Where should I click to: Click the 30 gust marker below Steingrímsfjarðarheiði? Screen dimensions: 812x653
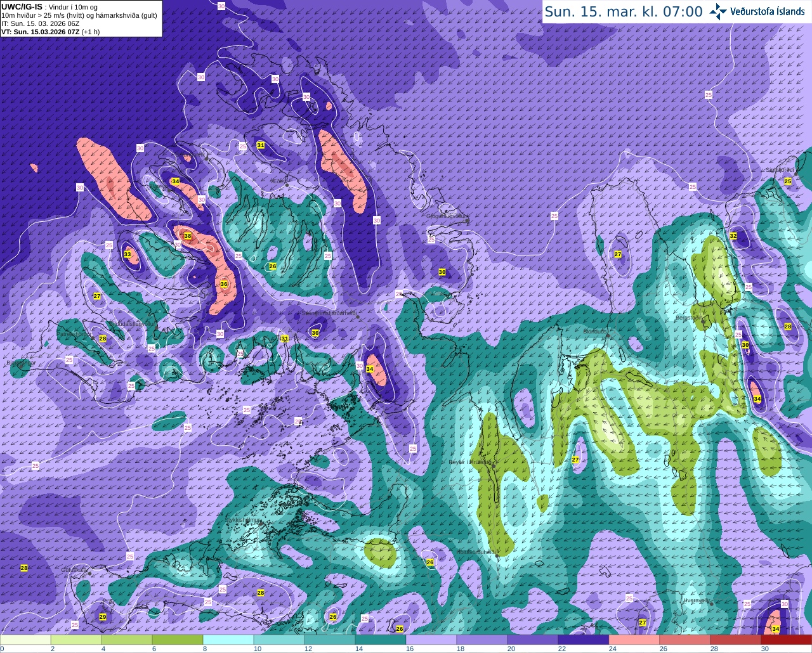(315, 332)
